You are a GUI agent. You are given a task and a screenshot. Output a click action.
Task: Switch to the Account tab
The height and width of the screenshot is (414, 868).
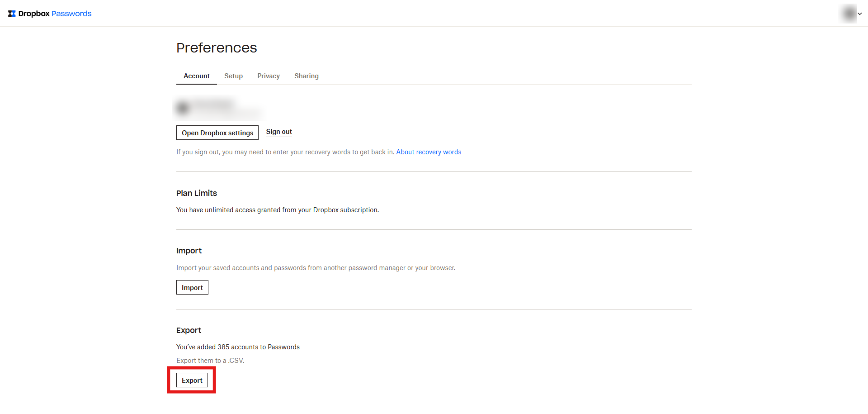coord(196,76)
